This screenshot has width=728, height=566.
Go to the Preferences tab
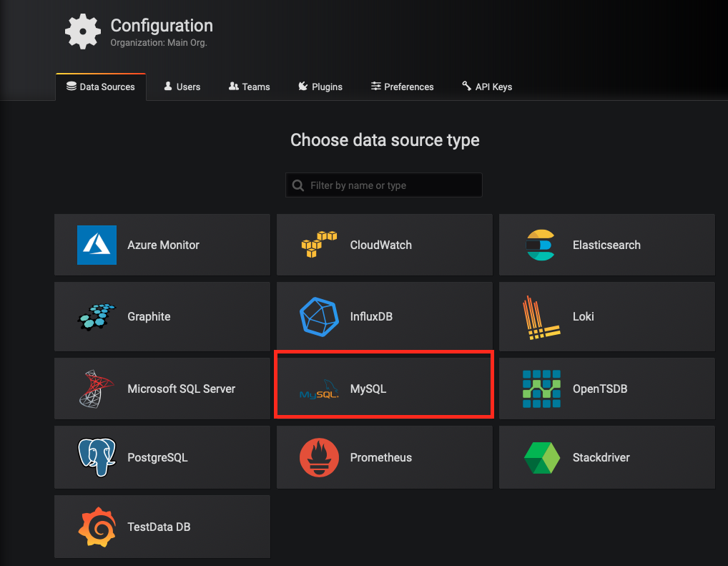pyautogui.click(x=402, y=87)
